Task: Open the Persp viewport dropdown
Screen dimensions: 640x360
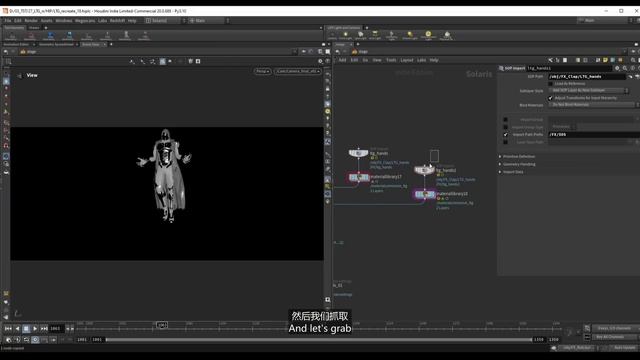Action: tap(262, 71)
